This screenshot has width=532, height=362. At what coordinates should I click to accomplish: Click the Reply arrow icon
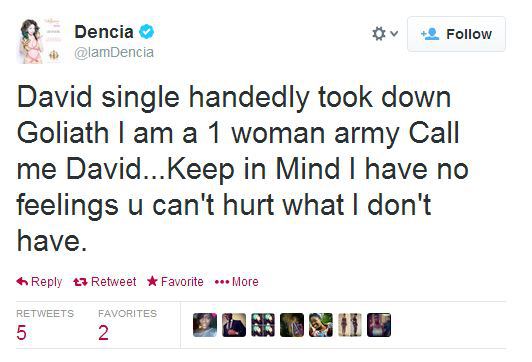(x=22, y=281)
